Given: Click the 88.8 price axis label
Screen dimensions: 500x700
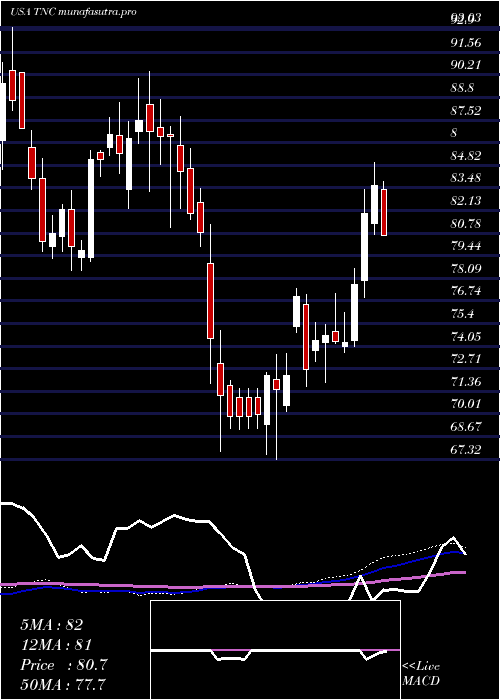Looking at the screenshot, I should pyautogui.click(x=462, y=88).
